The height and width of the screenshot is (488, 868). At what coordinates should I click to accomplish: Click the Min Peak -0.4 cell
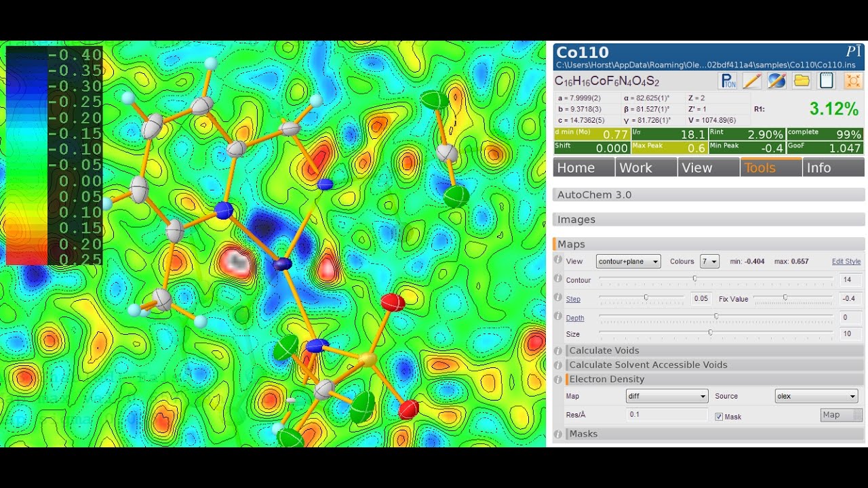[747, 148]
